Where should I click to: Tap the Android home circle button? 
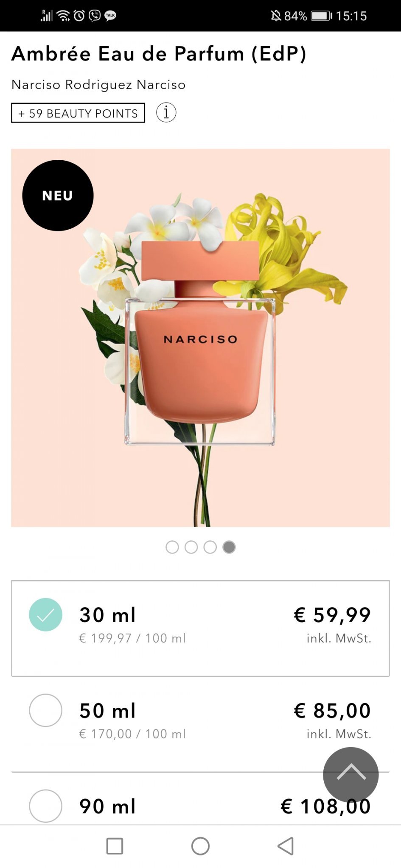200,846
